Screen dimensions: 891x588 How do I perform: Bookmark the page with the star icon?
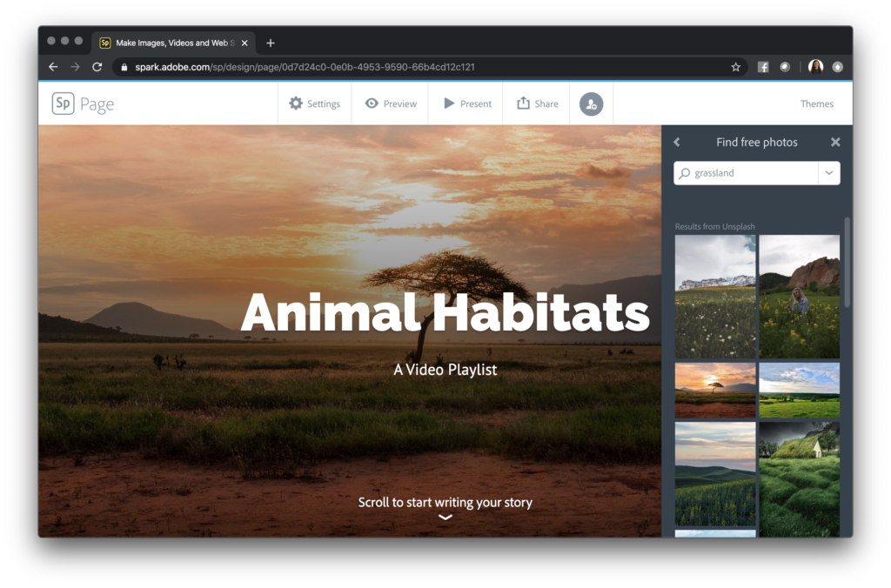click(735, 66)
